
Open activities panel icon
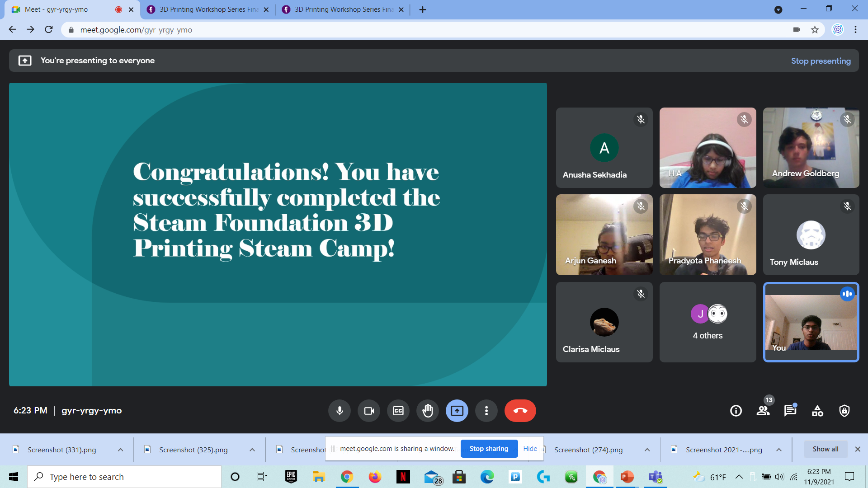pos(817,411)
